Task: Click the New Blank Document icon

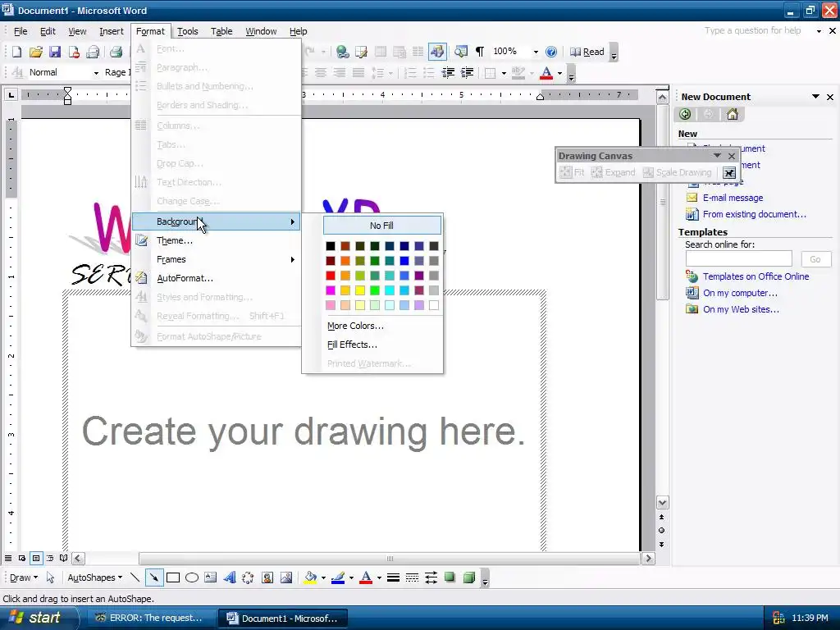Action: (16, 52)
